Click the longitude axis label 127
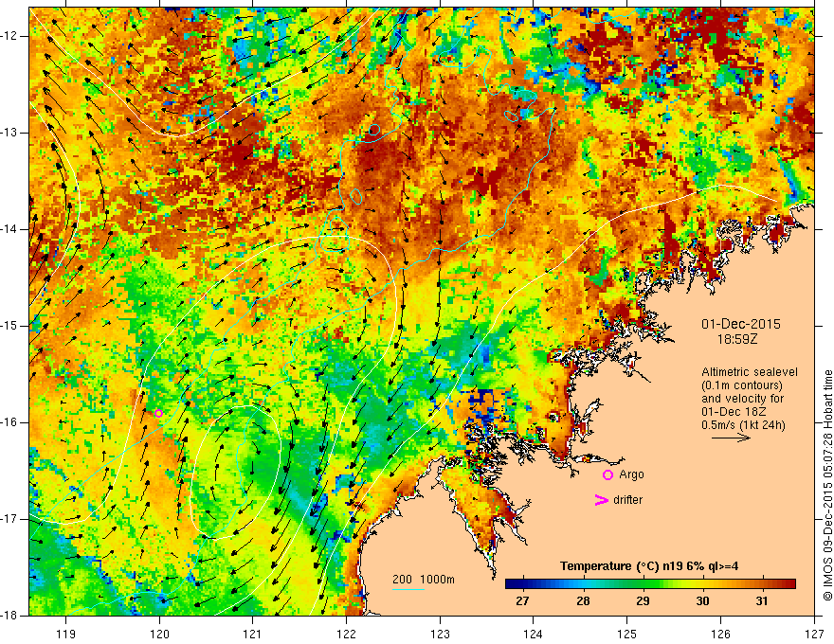Image resolution: width=834 pixels, height=644 pixels. click(x=814, y=634)
